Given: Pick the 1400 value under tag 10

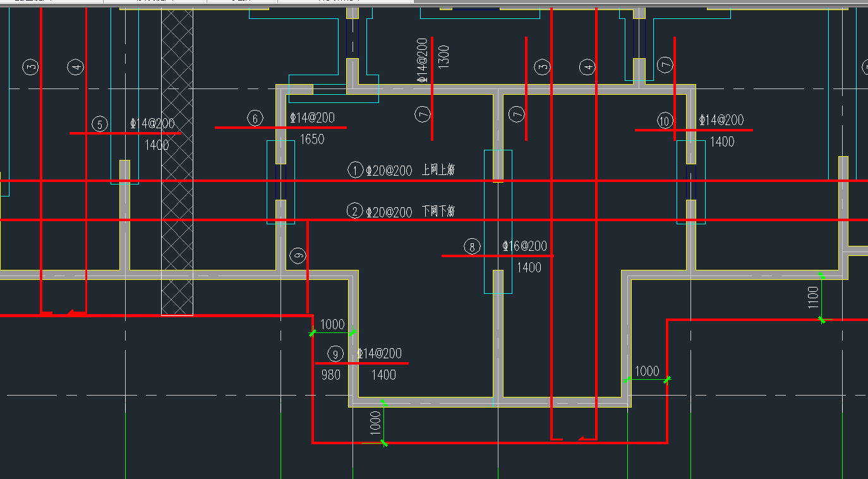Looking at the screenshot, I should click(722, 142).
